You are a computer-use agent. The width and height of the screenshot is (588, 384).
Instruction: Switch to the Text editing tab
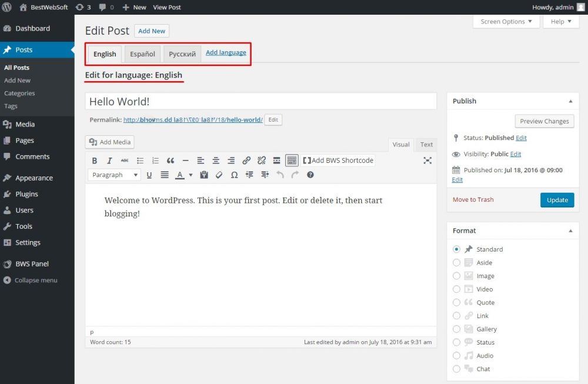click(426, 145)
